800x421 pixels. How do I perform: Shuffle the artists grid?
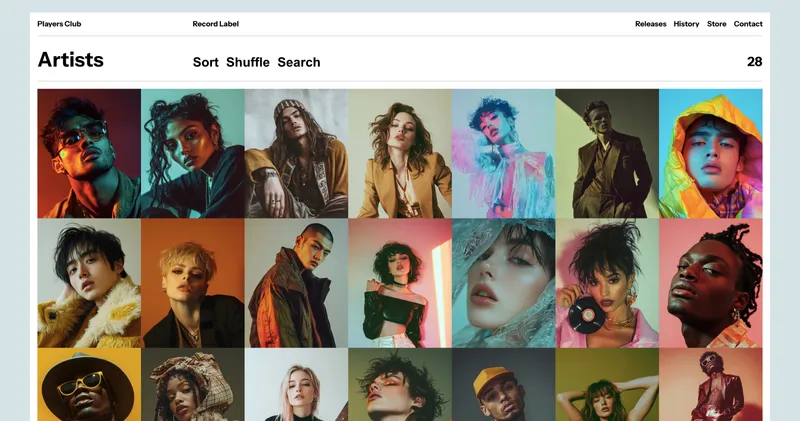[248, 62]
